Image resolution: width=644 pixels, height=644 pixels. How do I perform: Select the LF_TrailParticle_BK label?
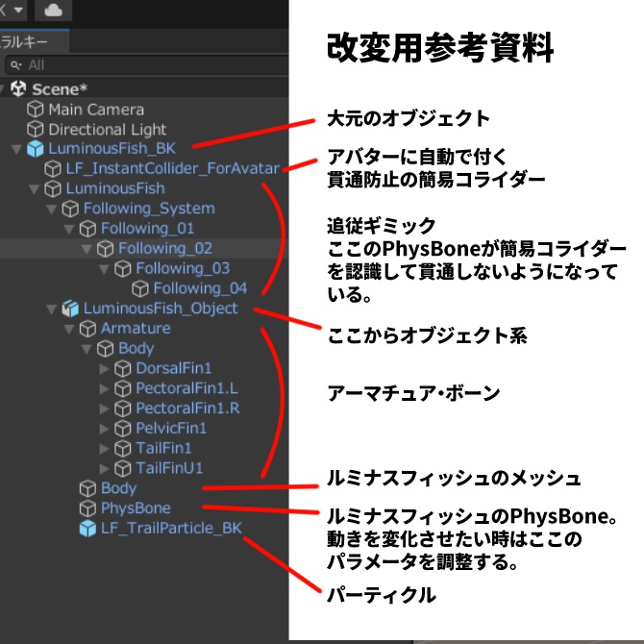(171, 529)
